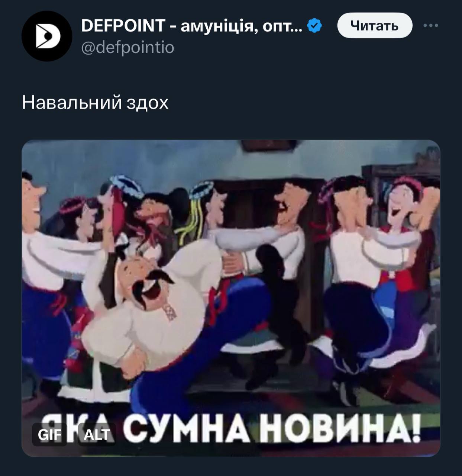Click the white D logo in the avatar
The height and width of the screenshot is (476, 462).
pyautogui.click(x=48, y=36)
